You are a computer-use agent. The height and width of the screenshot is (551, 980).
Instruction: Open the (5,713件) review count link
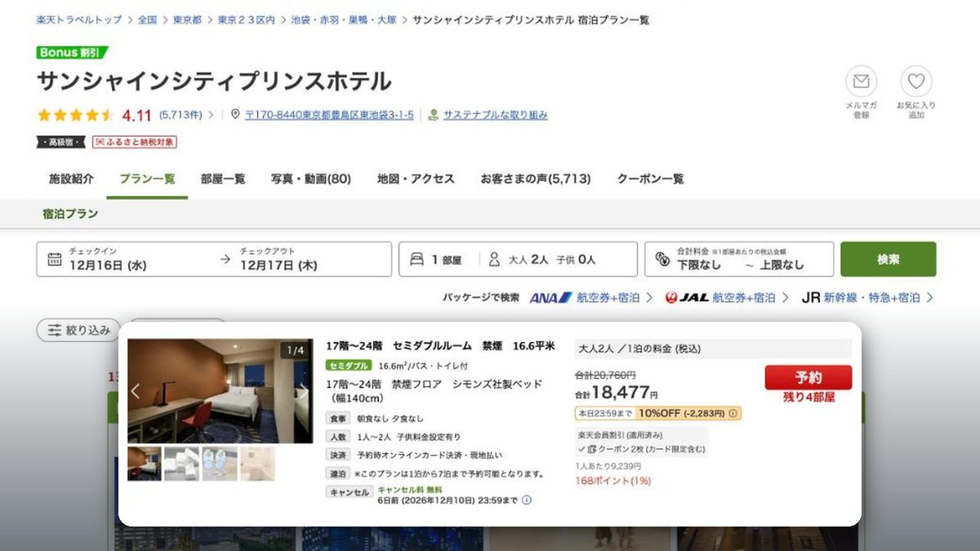click(x=180, y=115)
